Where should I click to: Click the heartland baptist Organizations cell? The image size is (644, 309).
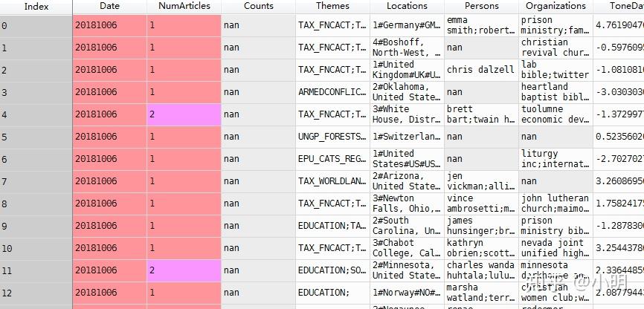(555, 92)
